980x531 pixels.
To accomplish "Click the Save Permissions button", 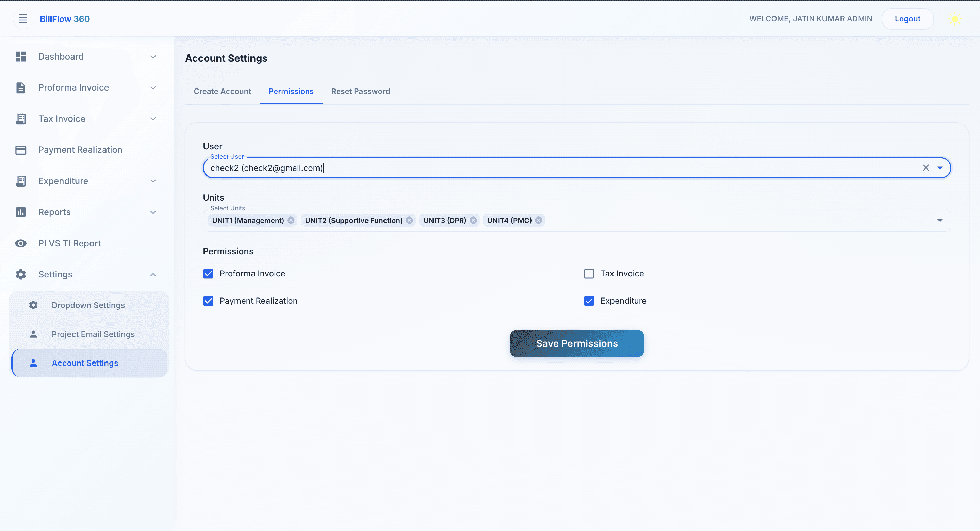I will point(577,343).
